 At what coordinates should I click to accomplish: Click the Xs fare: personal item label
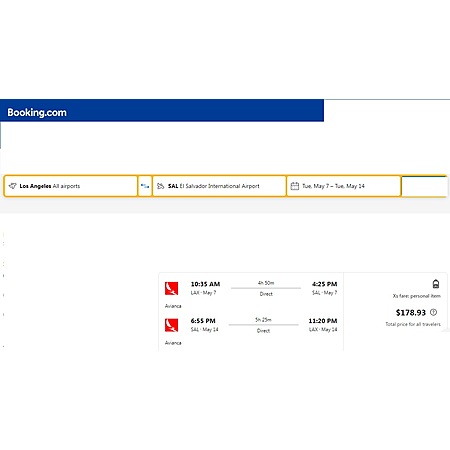[417, 296]
